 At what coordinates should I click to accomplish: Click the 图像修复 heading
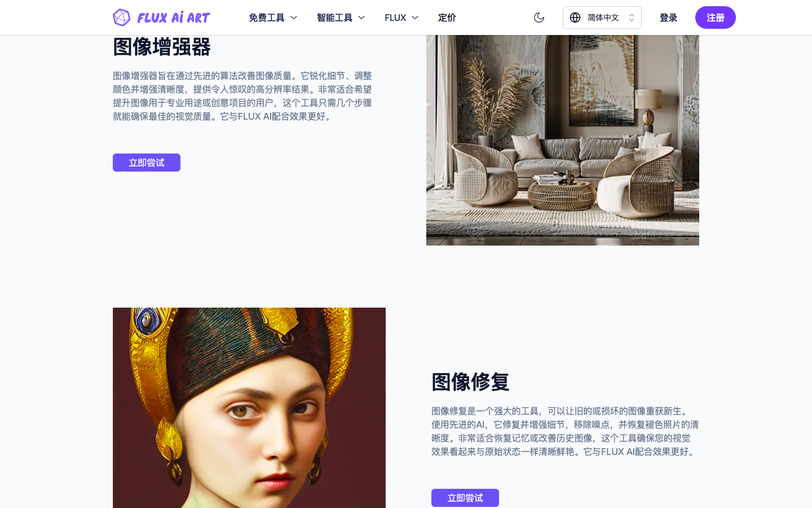point(470,382)
